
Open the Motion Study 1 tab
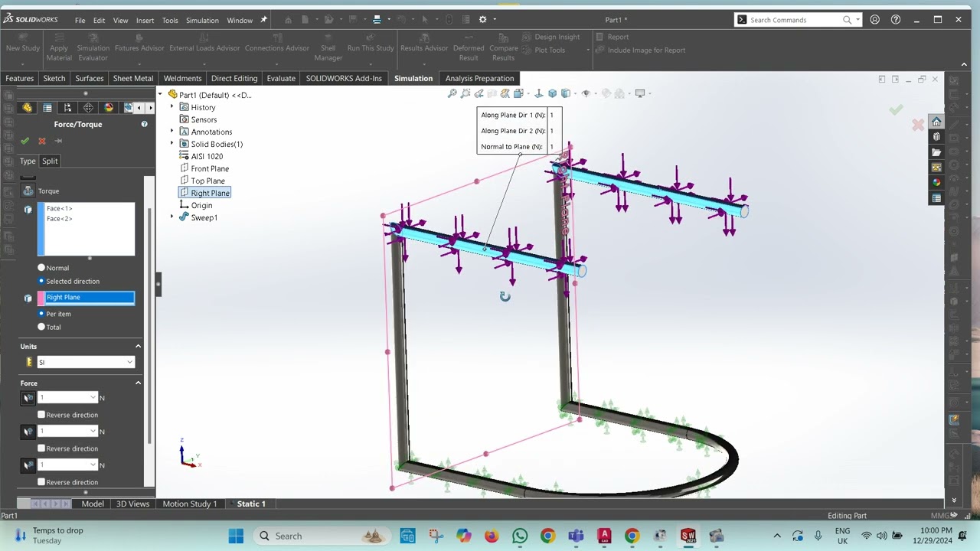click(190, 504)
